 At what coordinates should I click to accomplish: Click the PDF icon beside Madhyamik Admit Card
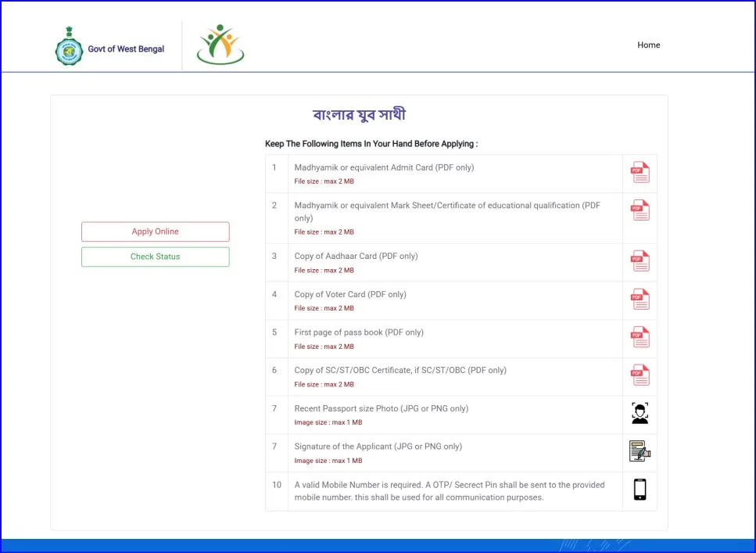click(x=640, y=172)
